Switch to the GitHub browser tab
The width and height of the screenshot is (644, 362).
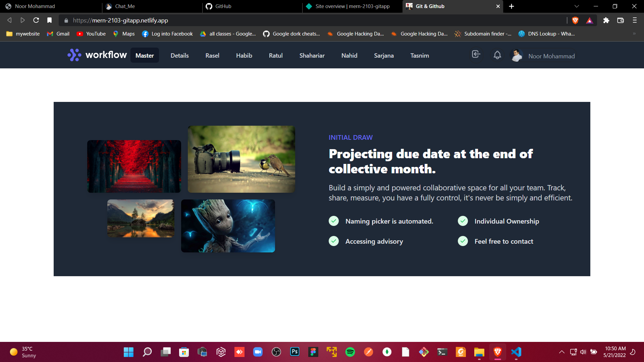click(252, 6)
